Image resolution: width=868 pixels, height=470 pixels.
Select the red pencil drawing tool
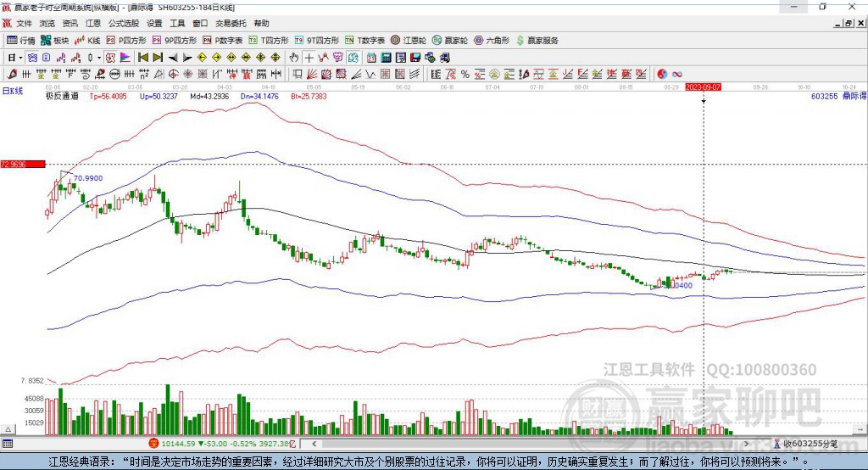(x=12, y=74)
